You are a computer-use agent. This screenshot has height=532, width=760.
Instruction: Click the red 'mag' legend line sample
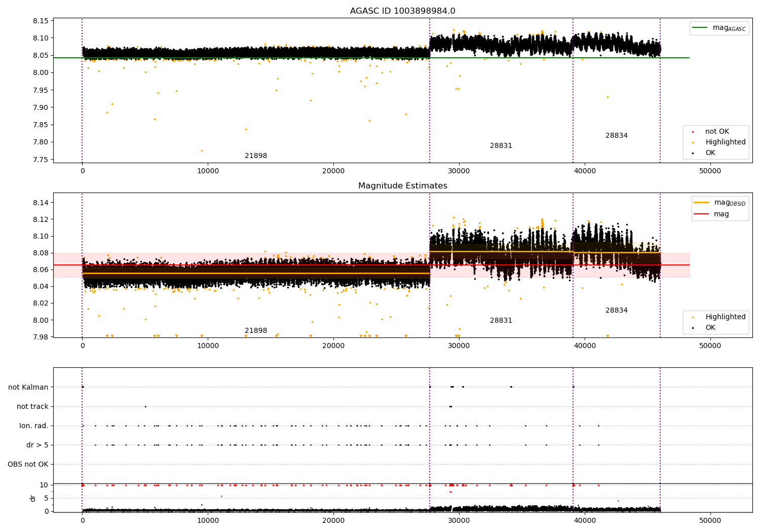pyautogui.click(x=702, y=214)
